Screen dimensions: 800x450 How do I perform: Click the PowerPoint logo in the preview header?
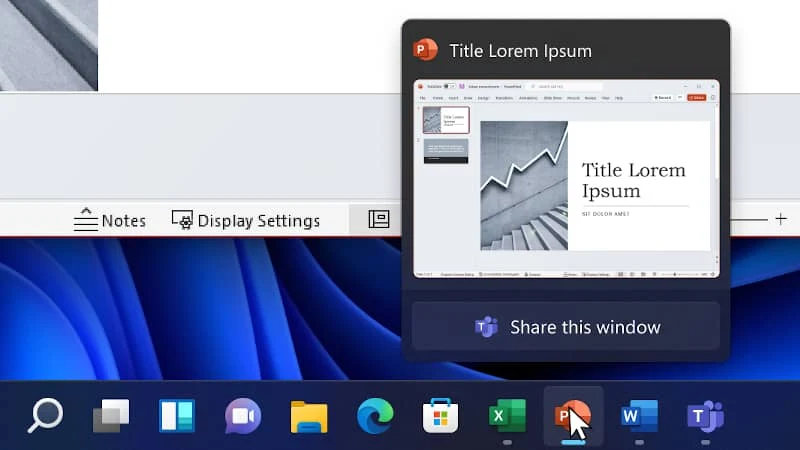425,50
